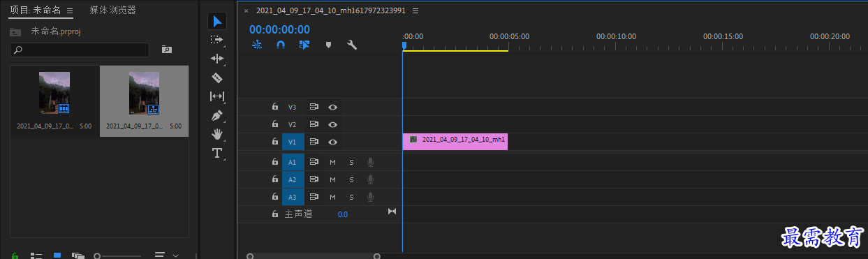
Task: Enable voice-over record microphone on A2
Action: tap(371, 179)
